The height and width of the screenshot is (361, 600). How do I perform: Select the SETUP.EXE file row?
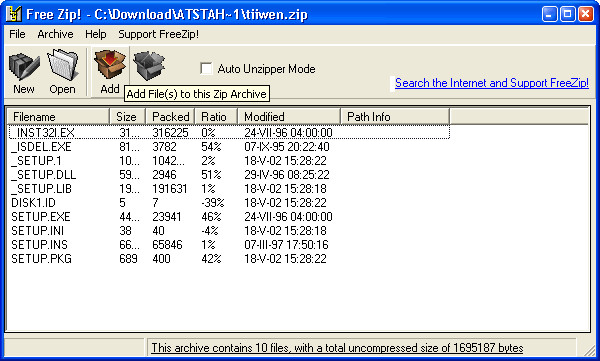[229, 217]
